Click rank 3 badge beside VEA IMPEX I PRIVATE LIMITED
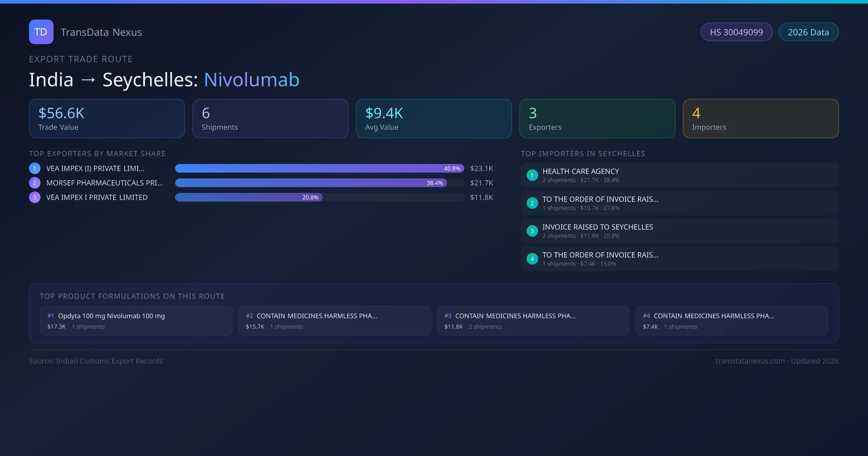Screen dimensions: 868x456 pyautogui.click(x=35, y=197)
